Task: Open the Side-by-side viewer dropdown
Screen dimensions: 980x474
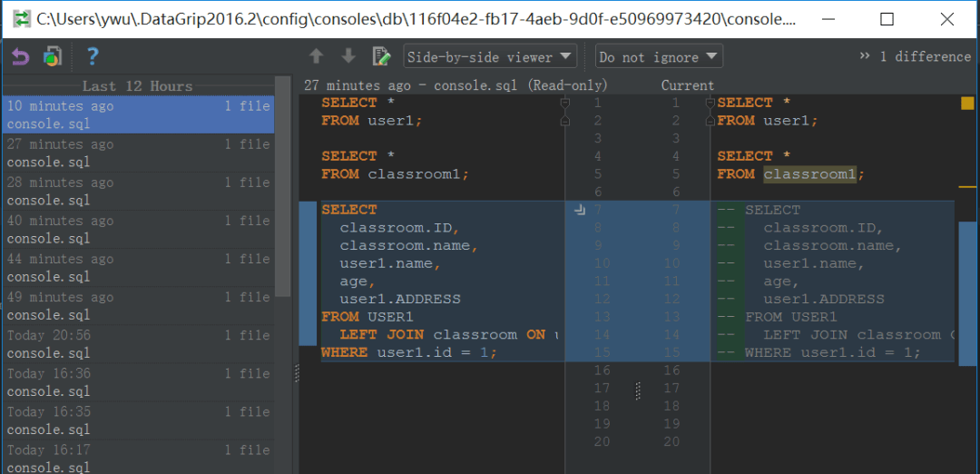Action: (x=490, y=56)
